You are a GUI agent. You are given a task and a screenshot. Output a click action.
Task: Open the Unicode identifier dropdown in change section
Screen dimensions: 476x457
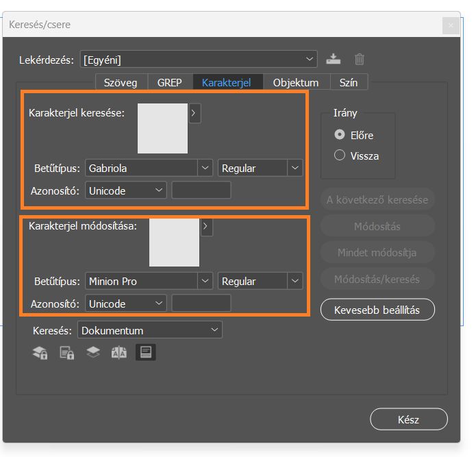tap(126, 303)
